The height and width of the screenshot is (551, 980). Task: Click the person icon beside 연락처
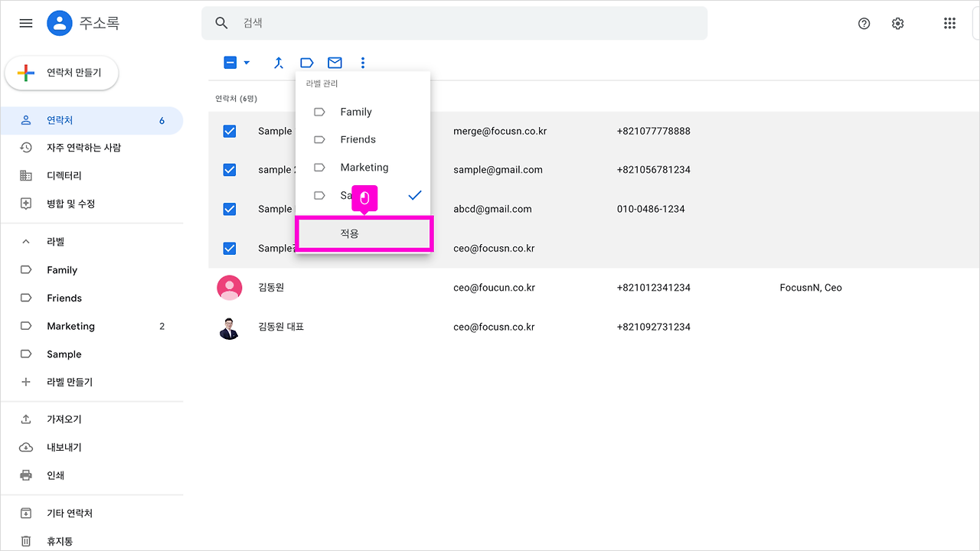(26, 120)
